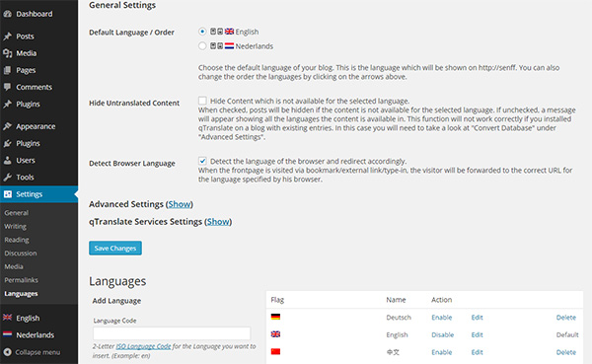The width and height of the screenshot is (592, 364).
Task: Click the Save Changes button
Action: 115,248
